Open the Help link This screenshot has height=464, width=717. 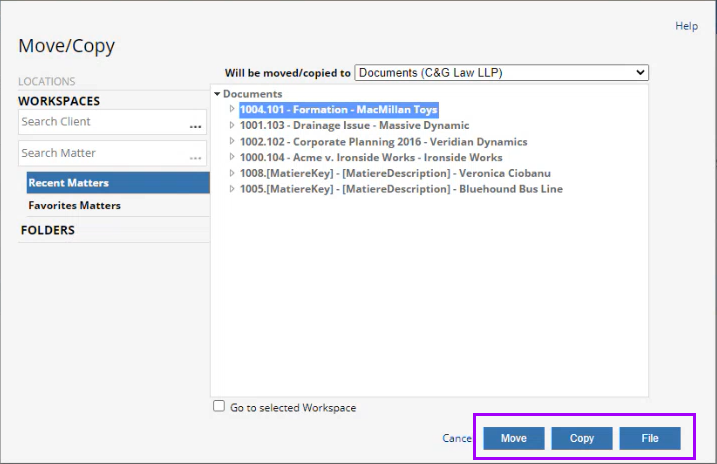[686, 26]
